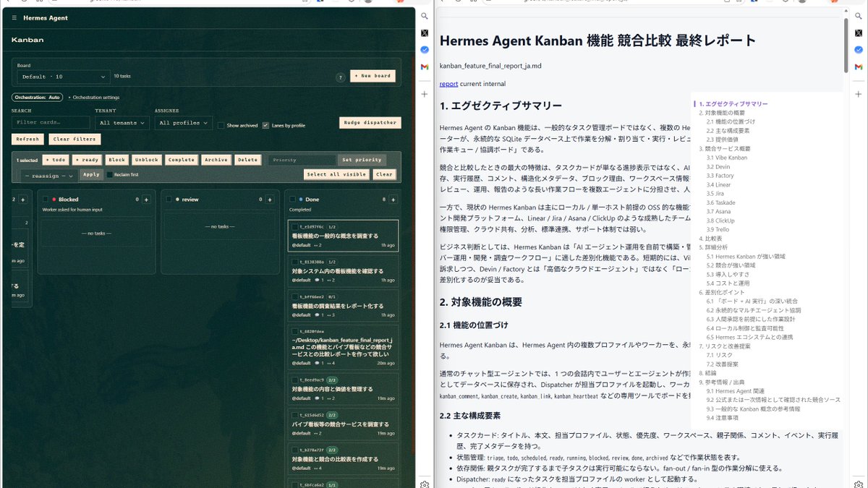Click Select all visible button

tap(336, 174)
